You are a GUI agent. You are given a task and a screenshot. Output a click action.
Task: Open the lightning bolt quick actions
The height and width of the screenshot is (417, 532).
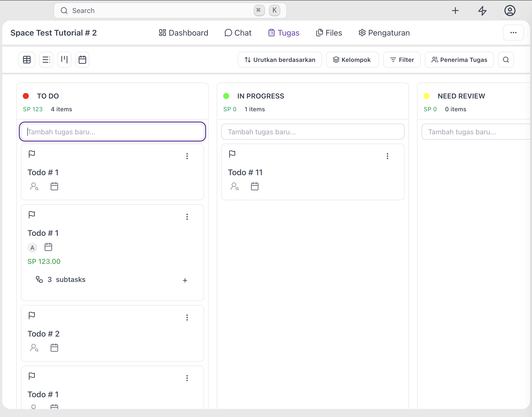pyautogui.click(x=482, y=11)
